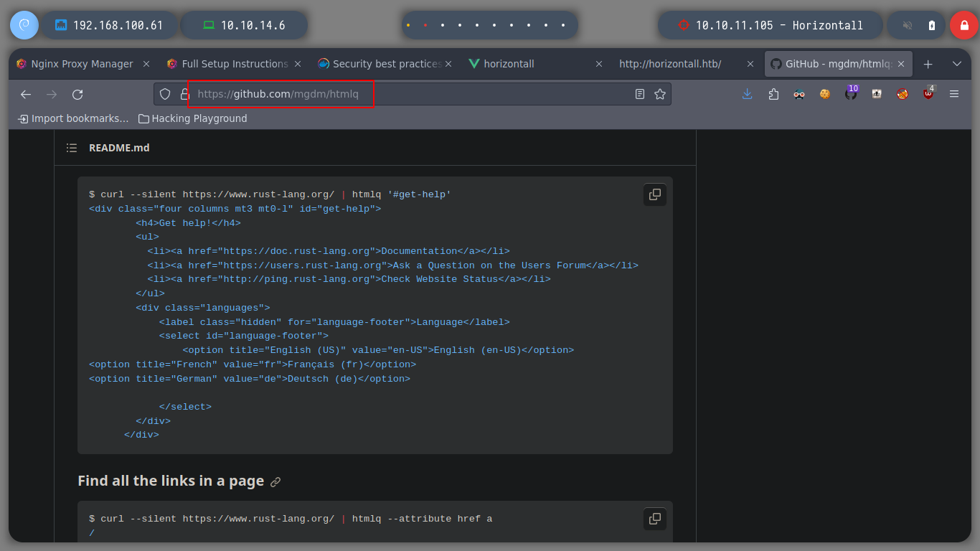Switch to the first workspace dot

tap(408, 25)
